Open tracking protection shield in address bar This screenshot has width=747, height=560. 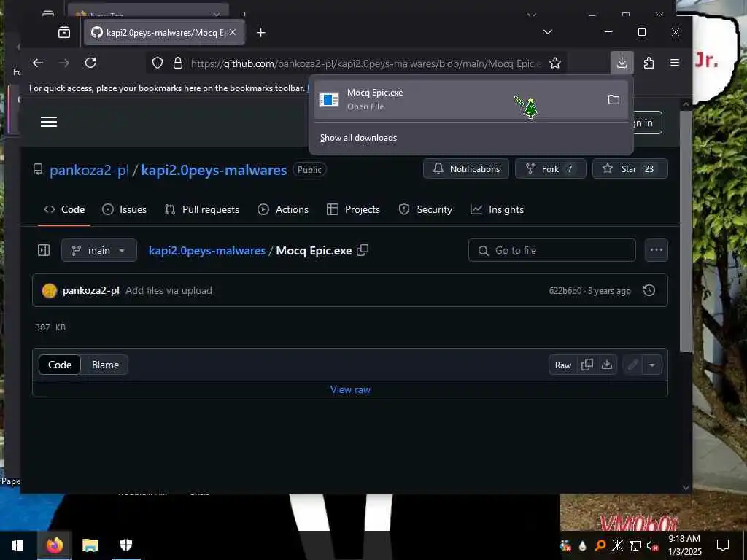click(x=158, y=63)
